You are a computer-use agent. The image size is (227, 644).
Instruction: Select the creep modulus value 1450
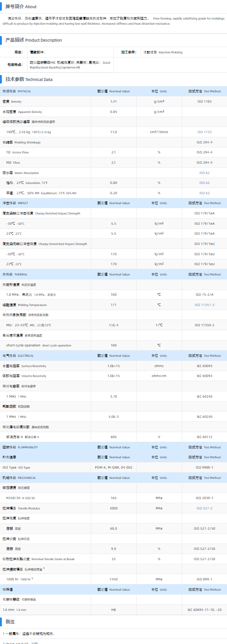[x=113, y=579]
